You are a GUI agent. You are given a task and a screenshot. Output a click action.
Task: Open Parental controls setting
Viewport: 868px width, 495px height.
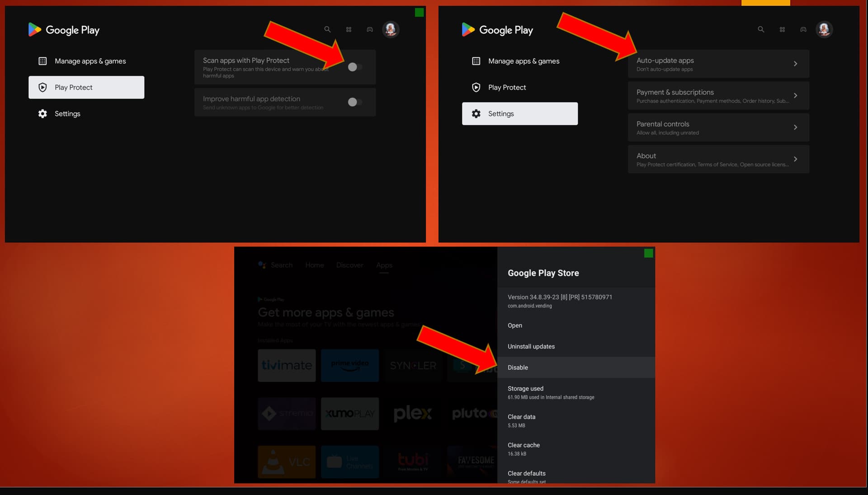[x=718, y=127]
